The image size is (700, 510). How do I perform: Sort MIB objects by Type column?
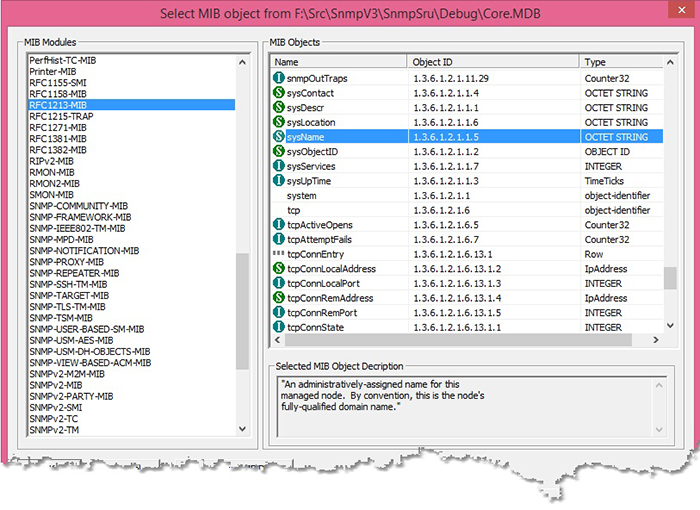coord(621,62)
